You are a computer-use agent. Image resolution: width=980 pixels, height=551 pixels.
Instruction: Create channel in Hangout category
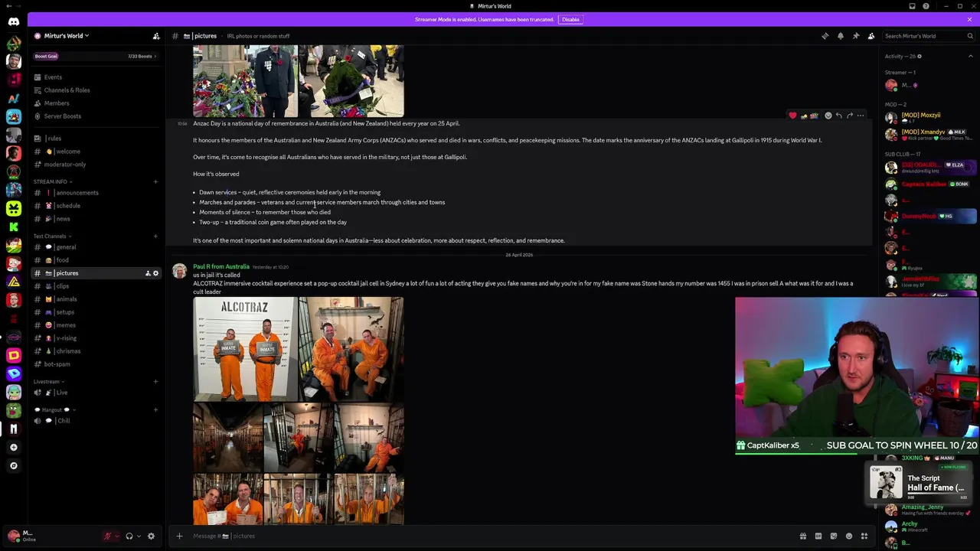155,409
